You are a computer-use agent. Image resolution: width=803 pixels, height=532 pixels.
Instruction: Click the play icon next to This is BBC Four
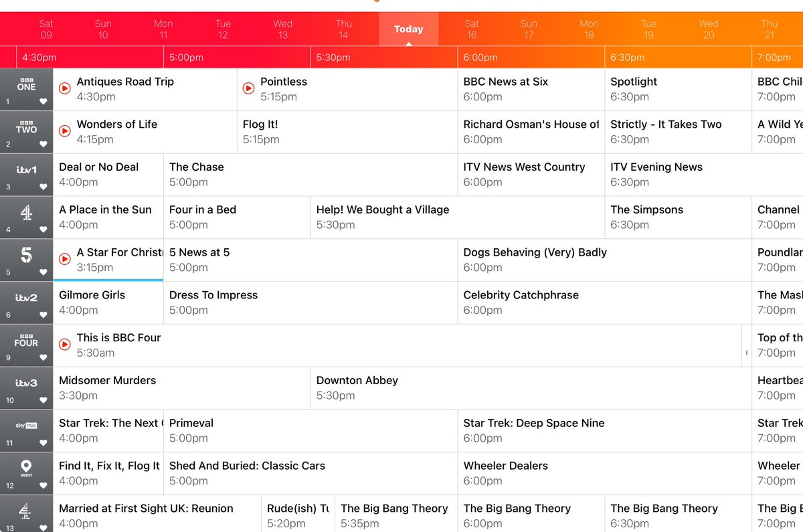tap(65, 345)
